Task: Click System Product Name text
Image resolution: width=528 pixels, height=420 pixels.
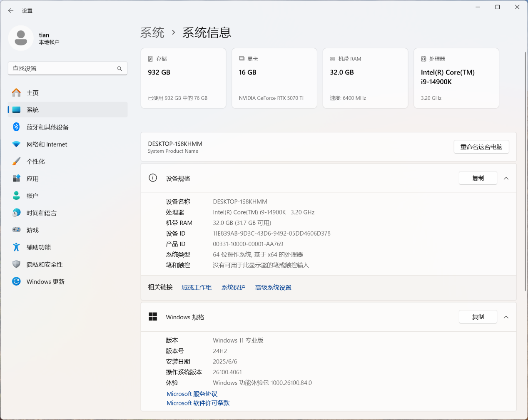Action: coord(173,151)
